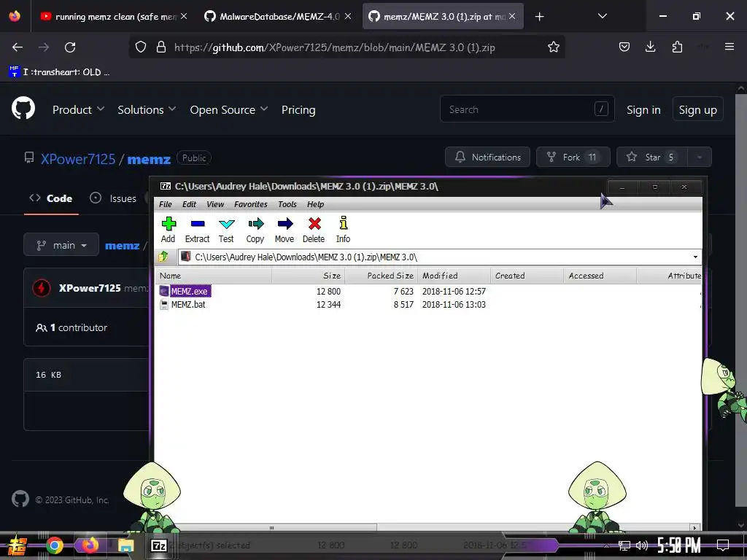Sort 7-Zip list by Name column

coord(214,276)
